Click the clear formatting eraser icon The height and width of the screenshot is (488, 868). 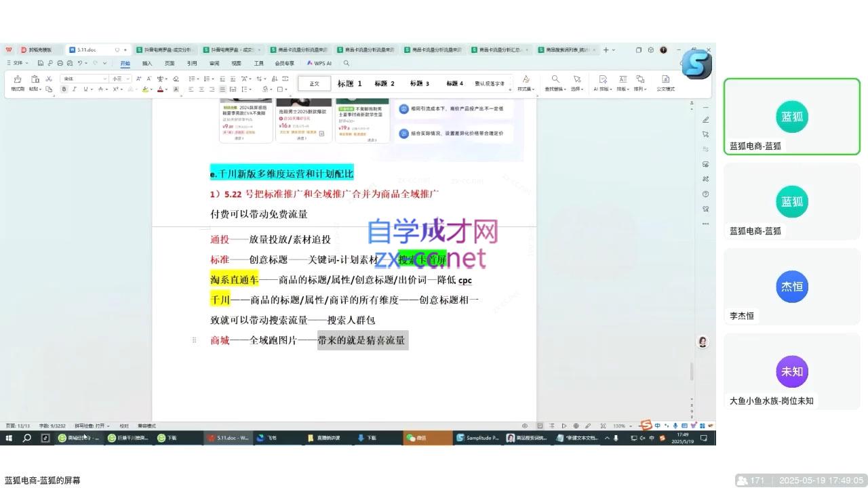(176, 79)
